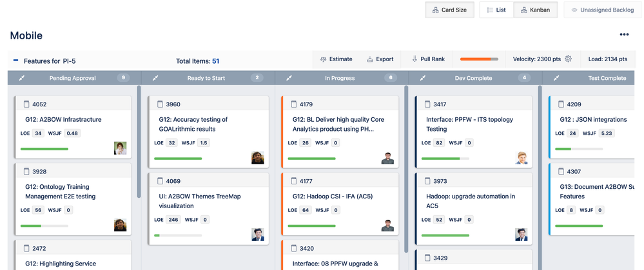
Task: Click the feature icon on card 4052
Action: pos(26,104)
